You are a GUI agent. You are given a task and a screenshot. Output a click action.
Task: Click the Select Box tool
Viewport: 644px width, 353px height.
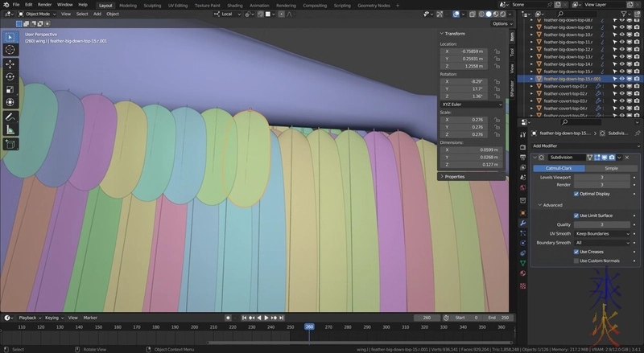click(x=10, y=36)
